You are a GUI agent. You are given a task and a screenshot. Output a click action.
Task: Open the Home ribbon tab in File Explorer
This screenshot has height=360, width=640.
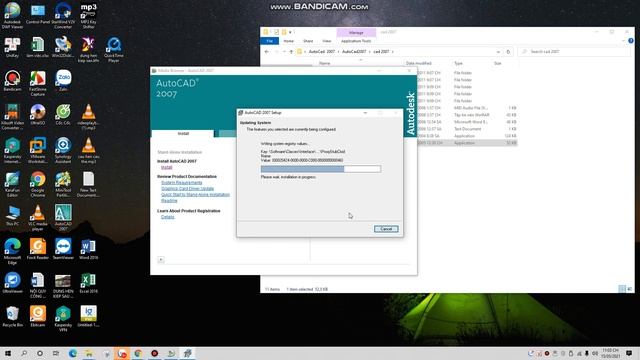point(289,41)
